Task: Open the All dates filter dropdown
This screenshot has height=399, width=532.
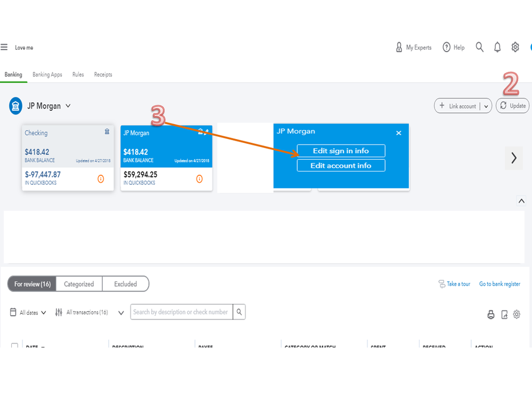Action: (x=29, y=313)
